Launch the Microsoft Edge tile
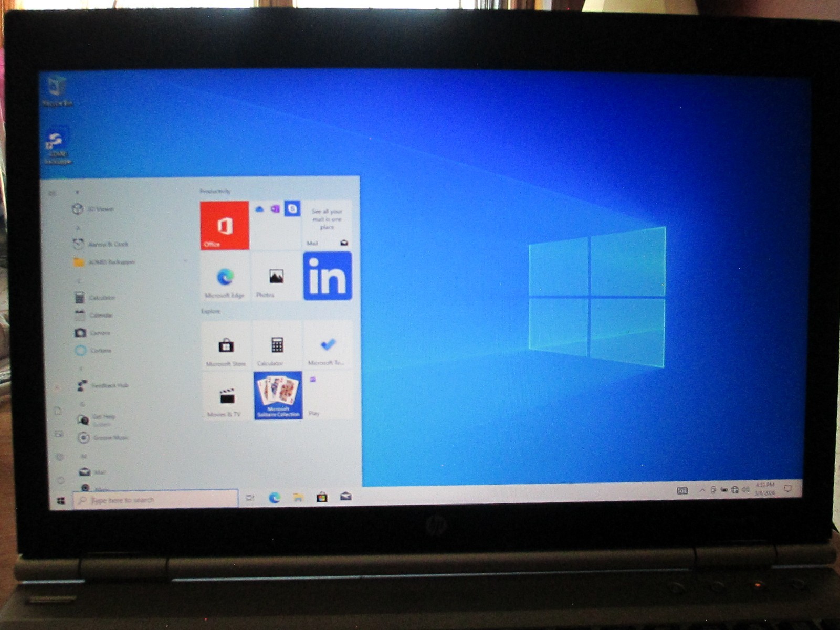The height and width of the screenshot is (630, 840). [225, 277]
